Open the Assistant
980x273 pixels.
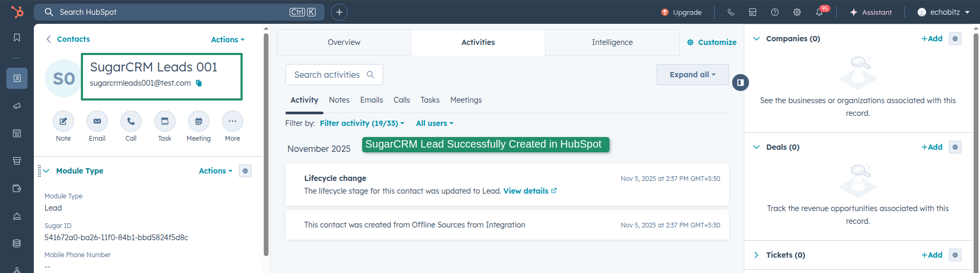point(871,12)
